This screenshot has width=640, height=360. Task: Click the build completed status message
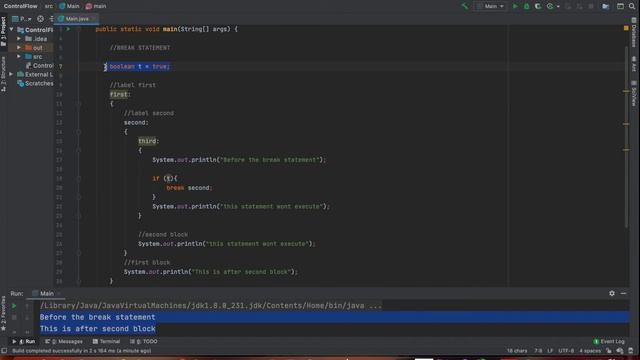[82, 351]
